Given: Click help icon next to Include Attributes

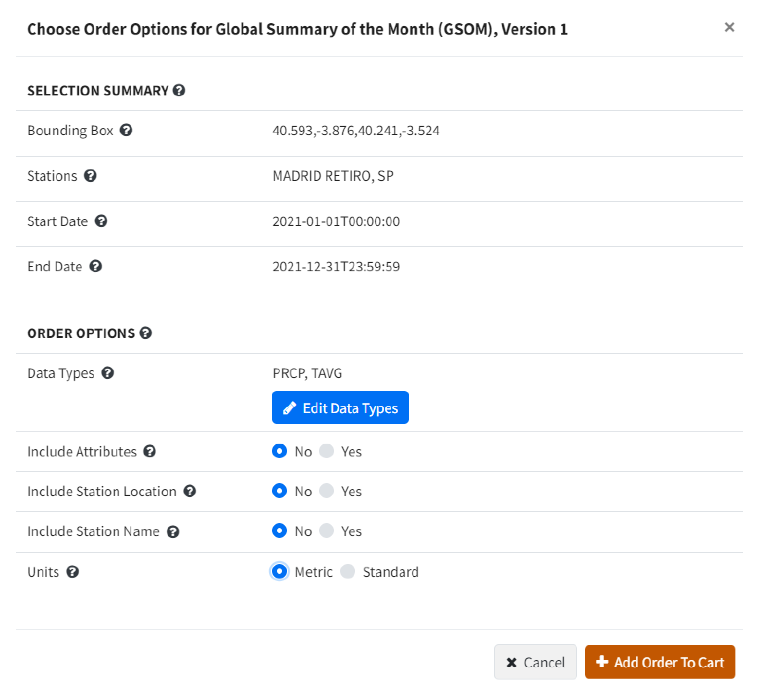Looking at the screenshot, I should (x=150, y=452).
